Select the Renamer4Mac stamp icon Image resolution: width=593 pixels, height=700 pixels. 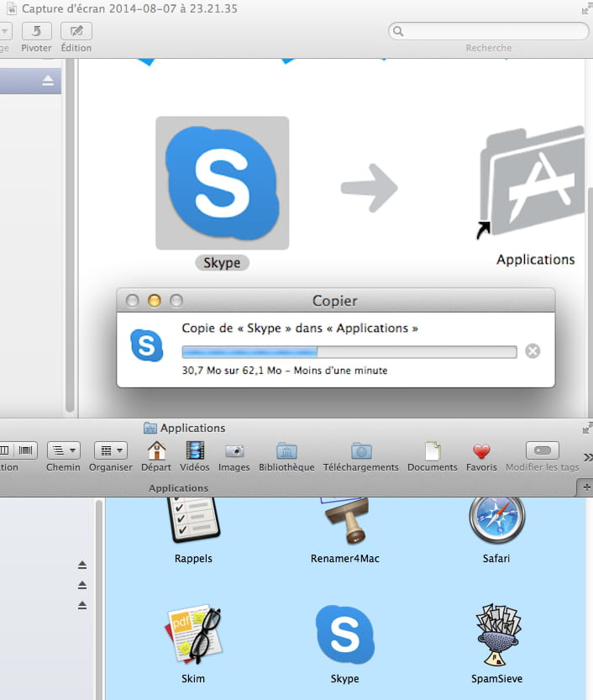point(346,520)
